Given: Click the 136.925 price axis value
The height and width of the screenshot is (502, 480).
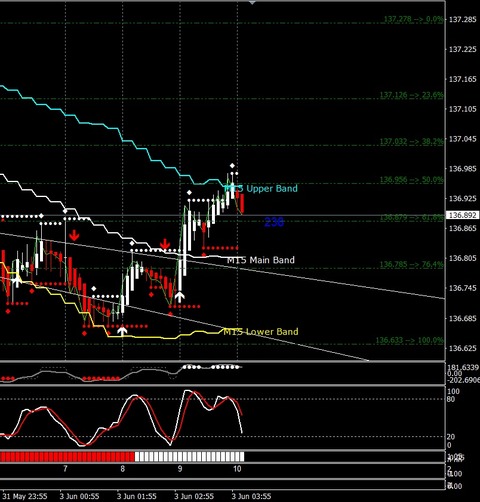Looking at the screenshot, I should 463,199.
